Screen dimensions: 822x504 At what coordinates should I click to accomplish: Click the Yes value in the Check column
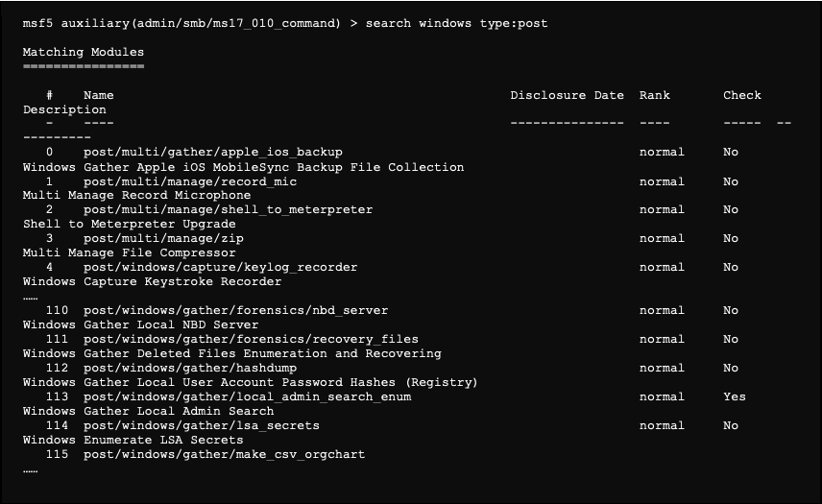[734, 396]
